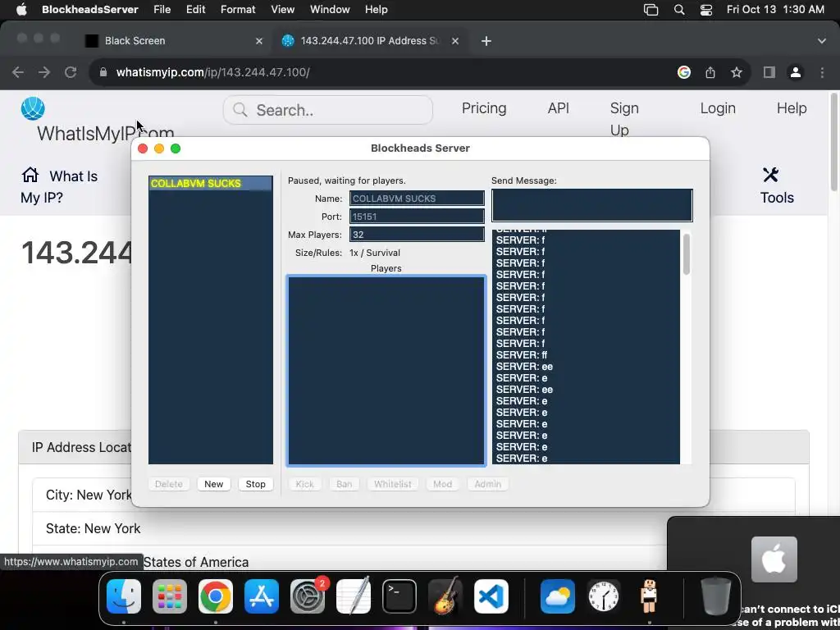Click the Blockheads character dock icon
Viewport: 840px width, 630px height.
click(x=649, y=596)
